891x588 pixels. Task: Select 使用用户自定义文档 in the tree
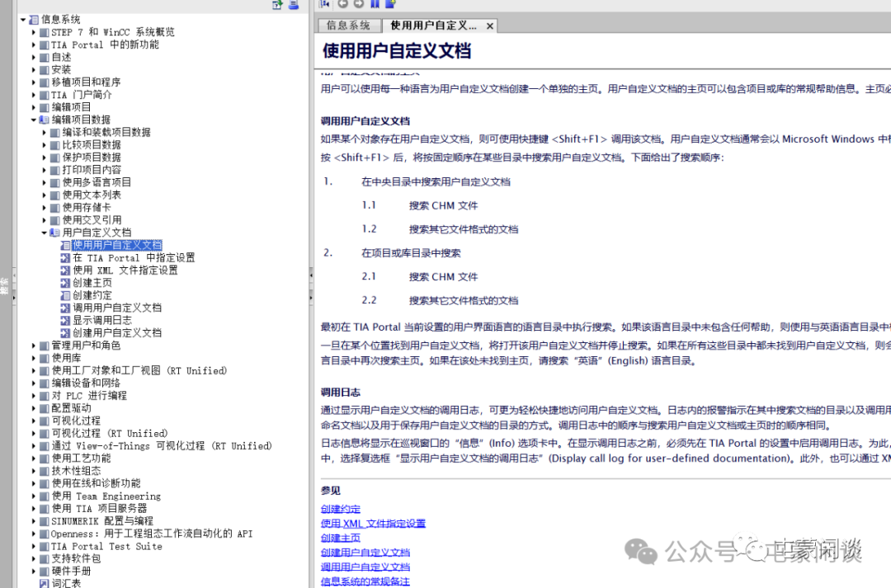[x=117, y=246]
